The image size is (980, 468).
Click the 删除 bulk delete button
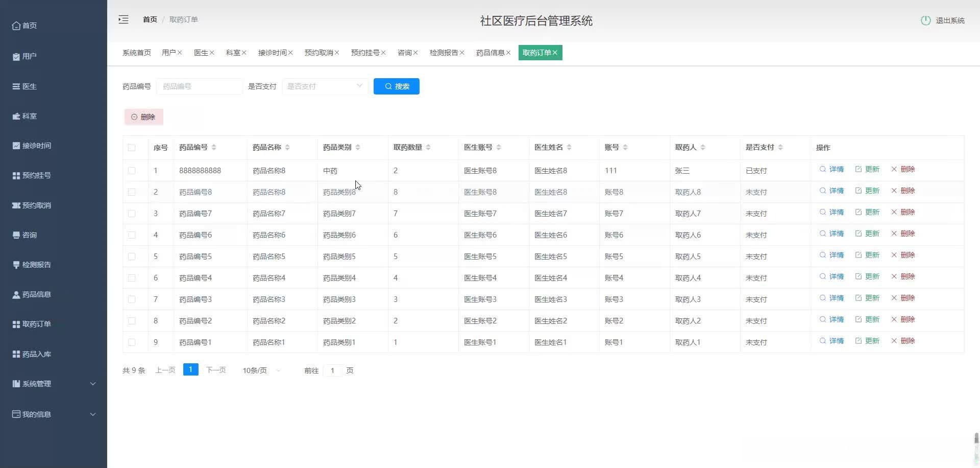pyautogui.click(x=143, y=116)
